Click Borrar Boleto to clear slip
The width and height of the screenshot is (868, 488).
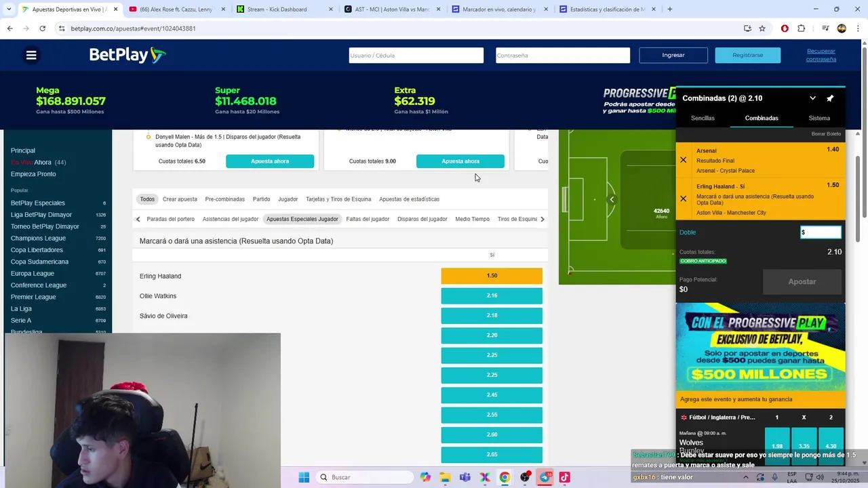826,134
